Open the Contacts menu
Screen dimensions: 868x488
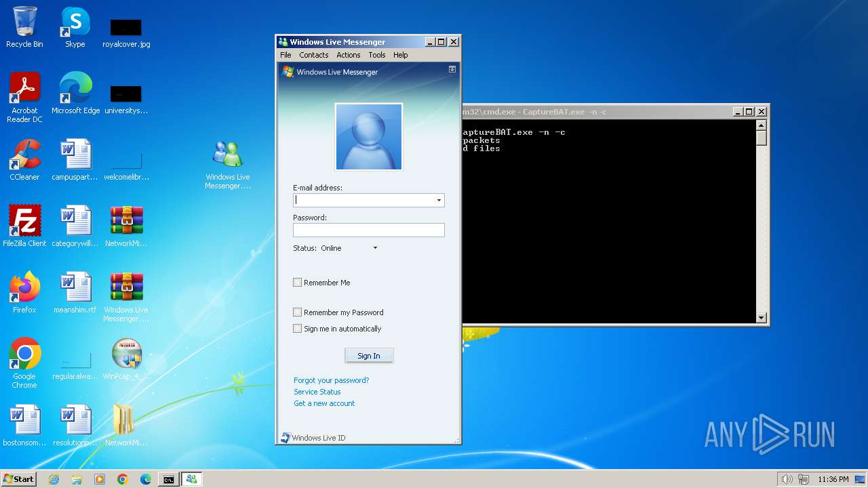click(313, 55)
